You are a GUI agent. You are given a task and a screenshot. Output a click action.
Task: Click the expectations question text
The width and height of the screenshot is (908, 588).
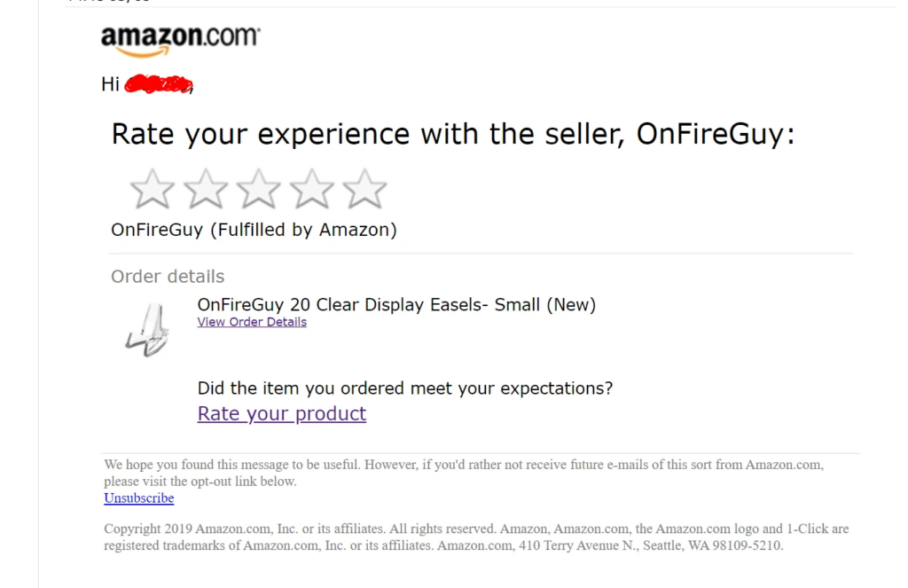pos(404,388)
